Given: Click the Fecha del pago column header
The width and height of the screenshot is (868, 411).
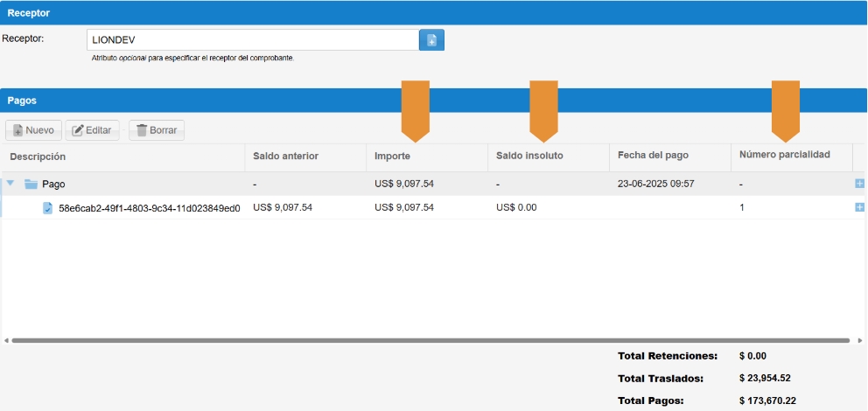Looking at the screenshot, I should pos(653,156).
